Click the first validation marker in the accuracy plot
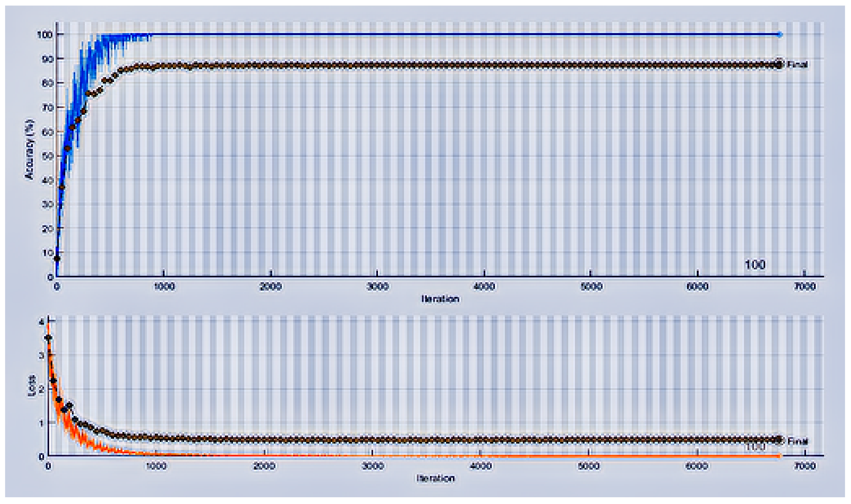The height and width of the screenshot is (504, 851). pyautogui.click(x=57, y=259)
